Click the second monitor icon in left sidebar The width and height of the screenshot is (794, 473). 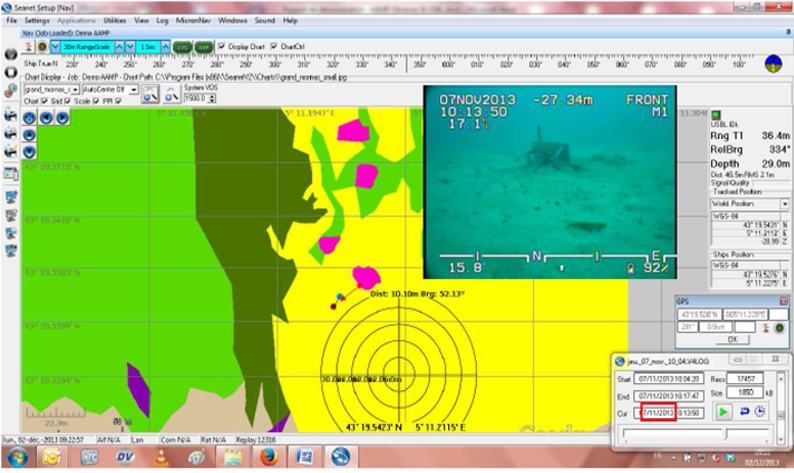click(x=11, y=215)
